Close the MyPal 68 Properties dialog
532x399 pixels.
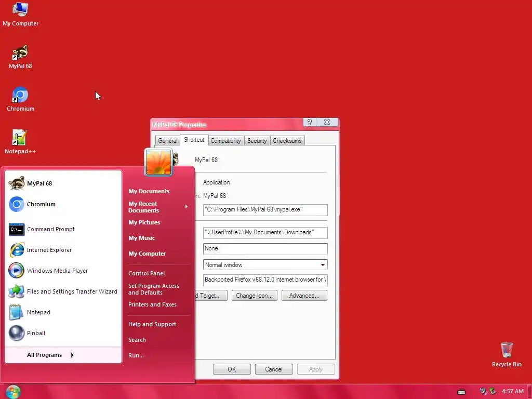pyautogui.click(x=327, y=122)
